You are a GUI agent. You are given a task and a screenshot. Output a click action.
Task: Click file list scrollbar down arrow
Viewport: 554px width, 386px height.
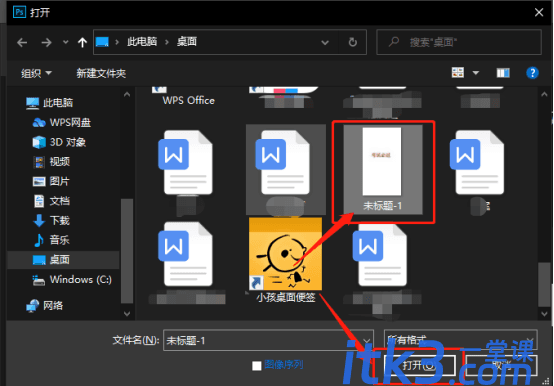point(544,314)
